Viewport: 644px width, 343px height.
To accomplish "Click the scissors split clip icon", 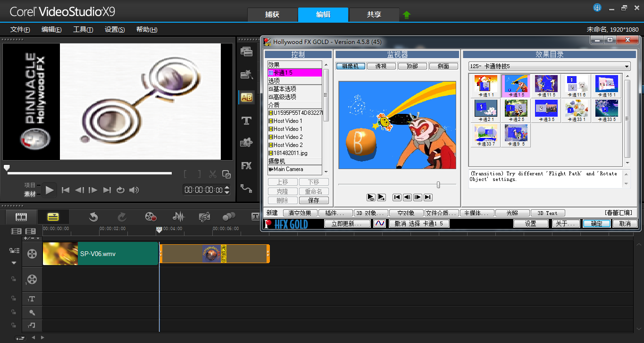I will click(x=213, y=174).
